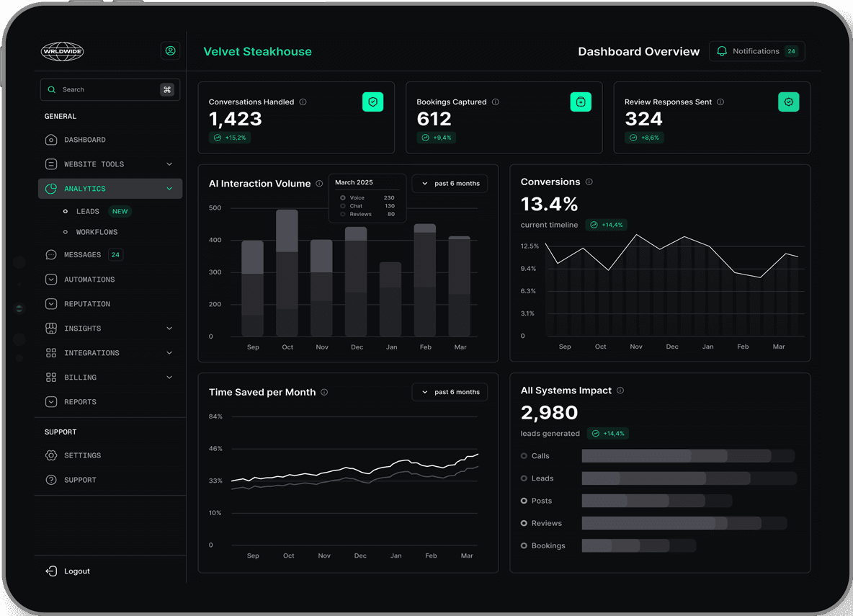853x616 pixels.
Task: Click info icon beside Bookings Captured
Action: tap(496, 102)
